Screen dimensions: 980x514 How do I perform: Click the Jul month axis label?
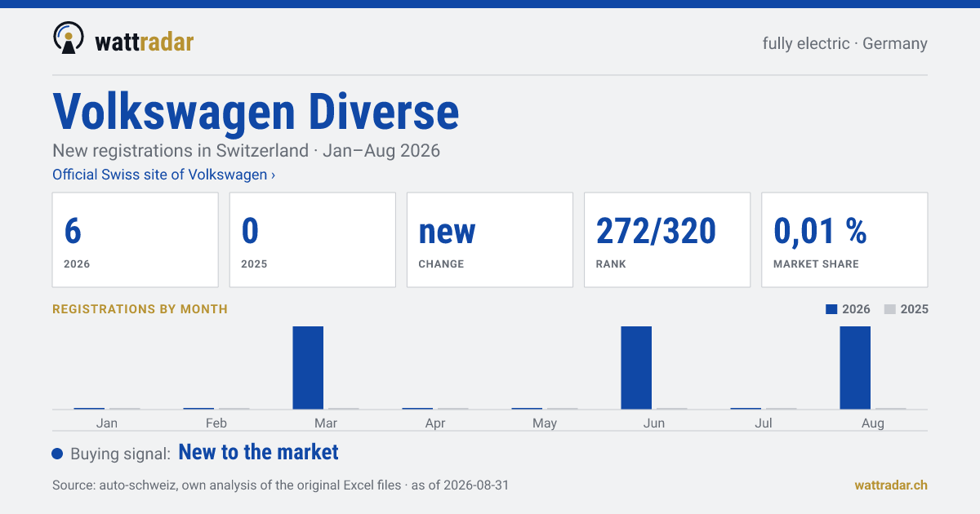[x=764, y=423]
